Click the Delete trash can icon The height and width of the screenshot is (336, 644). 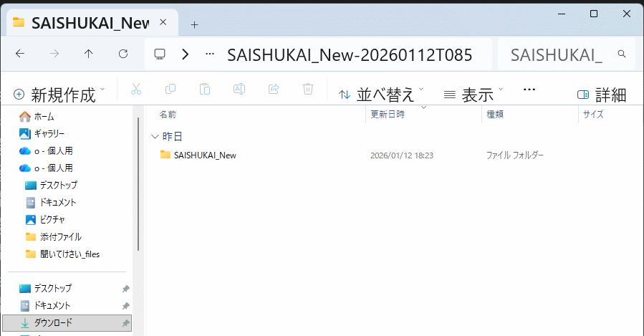click(308, 90)
